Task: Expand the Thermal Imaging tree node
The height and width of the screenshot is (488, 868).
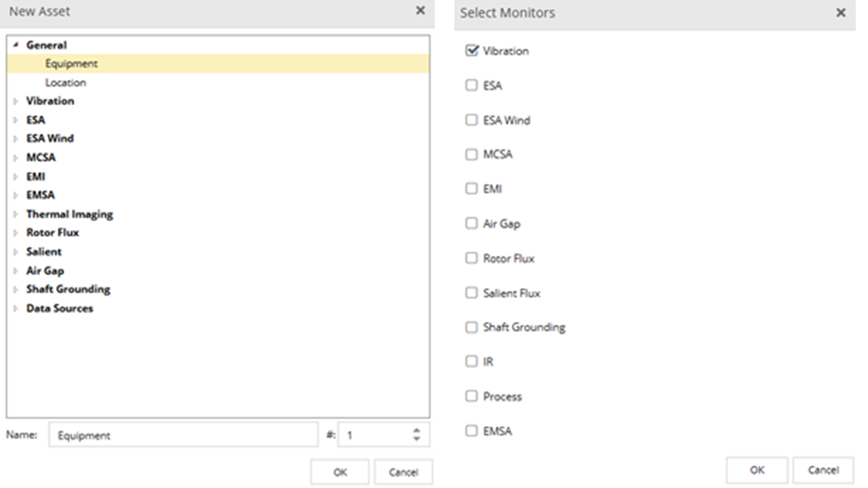Action: pos(16,214)
